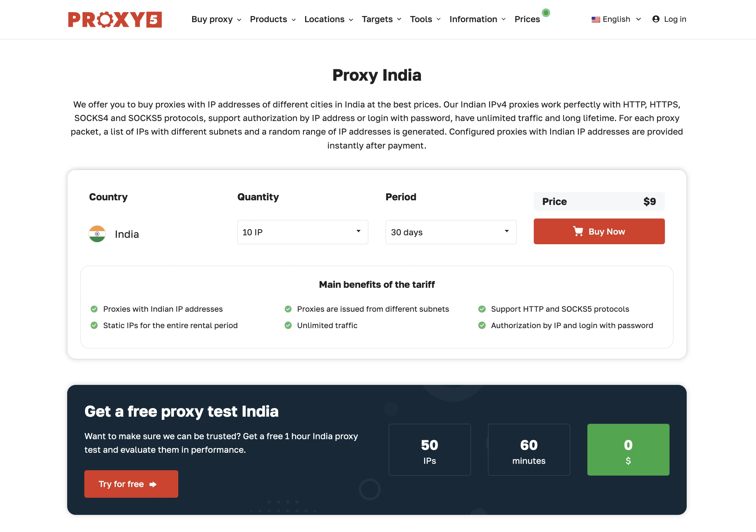Click checkmark beside Unlimited traffic
The height and width of the screenshot is (532, 756).
point(288,325)
